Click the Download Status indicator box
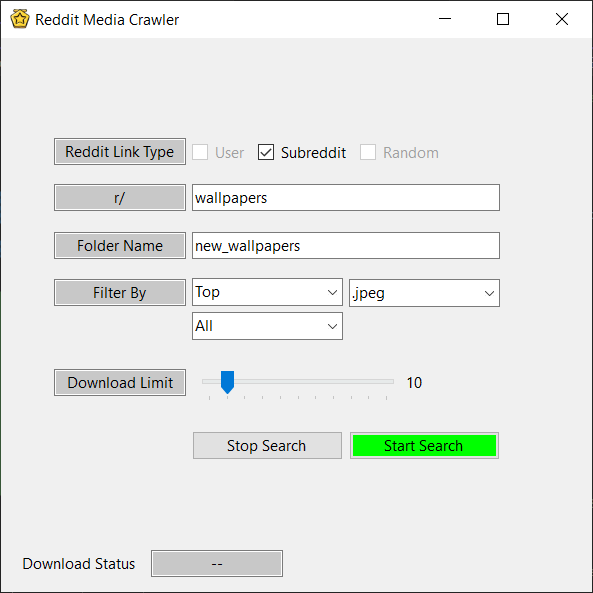The width and height of the screenshot is (593, 593). coord(217,564)
